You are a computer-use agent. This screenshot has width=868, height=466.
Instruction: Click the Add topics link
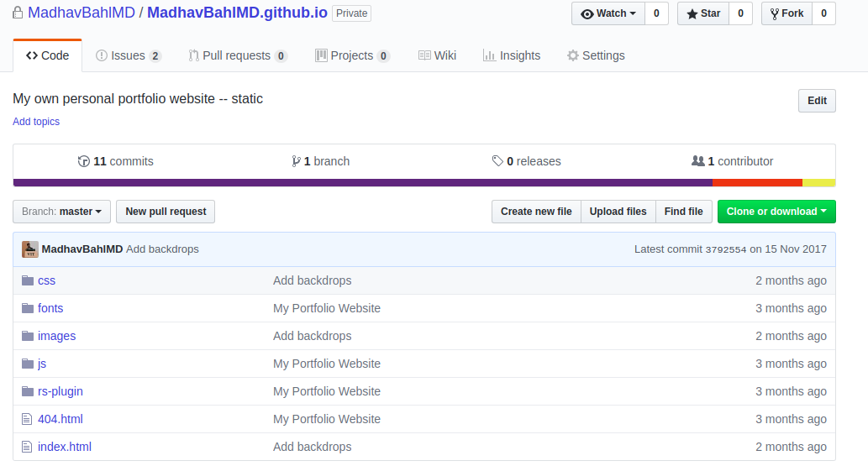click(x=36, y=122)
